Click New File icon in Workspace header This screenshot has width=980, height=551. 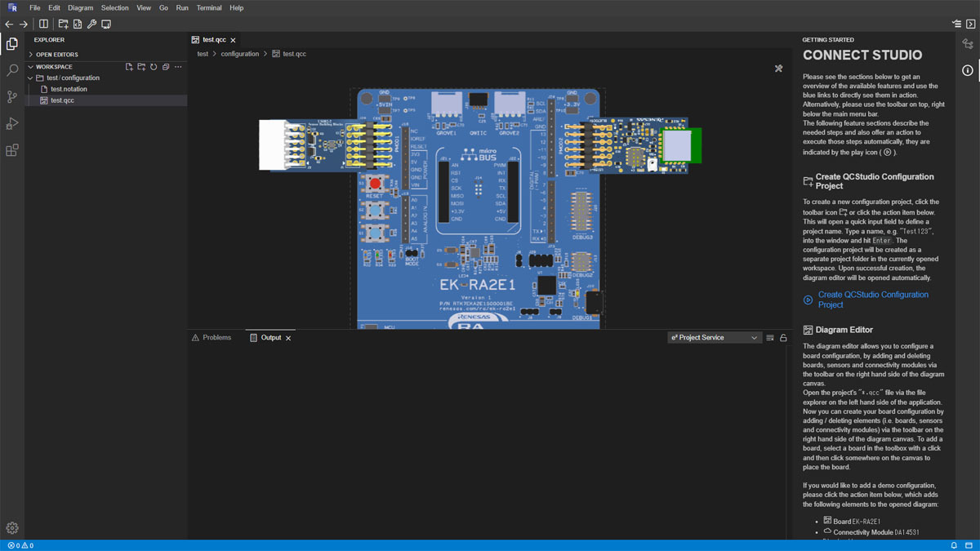(x=129, y=67)
